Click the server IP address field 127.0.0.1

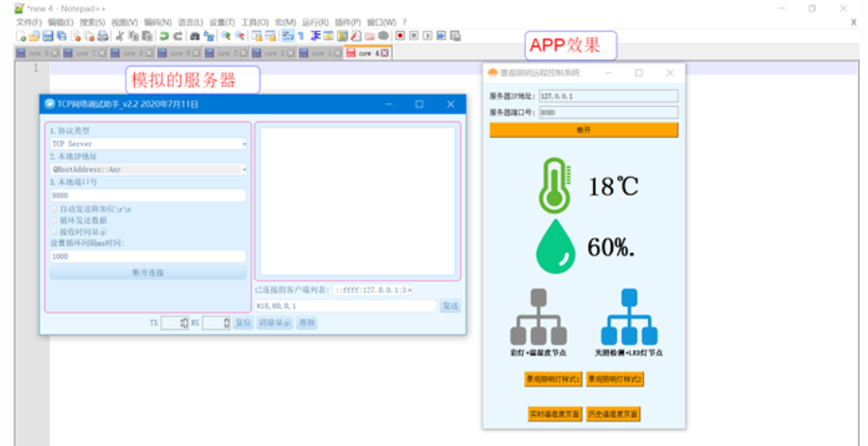(x=608, y=95)
